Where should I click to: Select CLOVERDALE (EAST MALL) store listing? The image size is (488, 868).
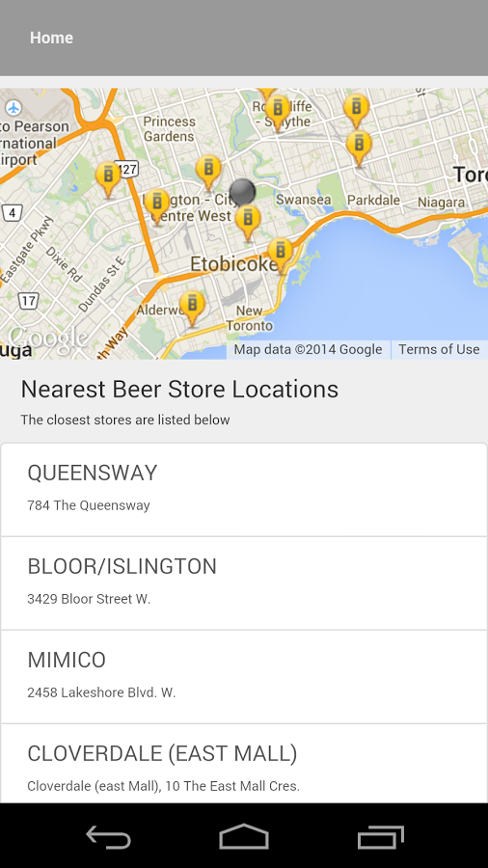pos(244,764)
